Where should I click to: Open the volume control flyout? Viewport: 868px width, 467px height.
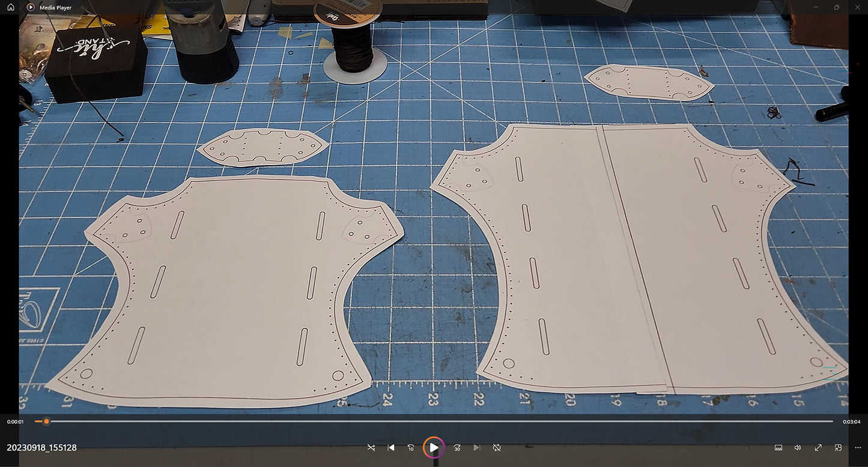pyautogui.click(x=798, y=448)
